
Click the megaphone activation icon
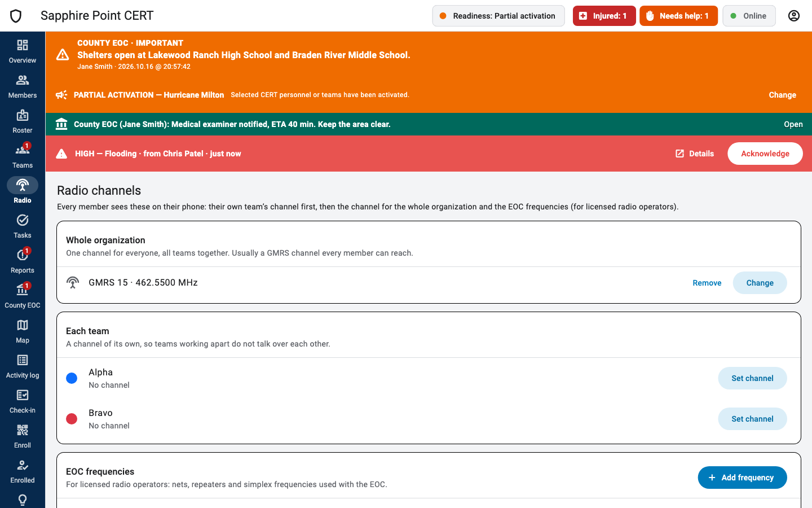[x=61, y=95]
